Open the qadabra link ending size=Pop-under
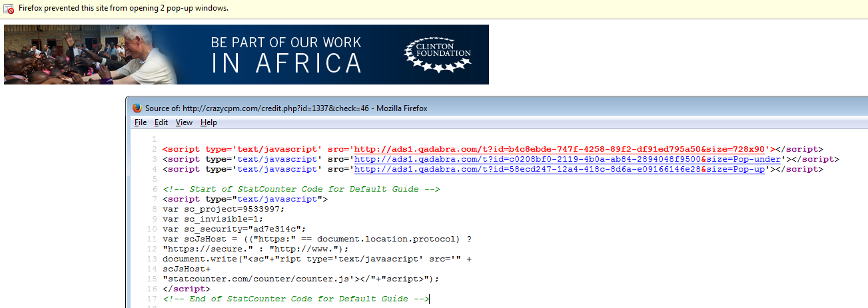The width and height of the screenshot is (868, 308). coord(568,159)
